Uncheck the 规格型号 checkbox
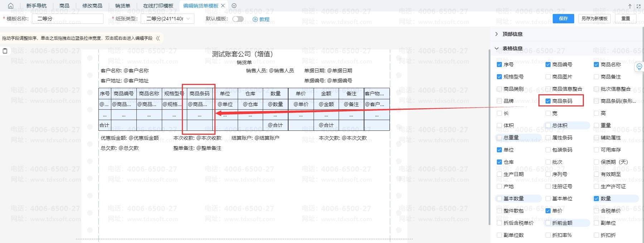Screen dimensions: 644x243 point(499,77)
